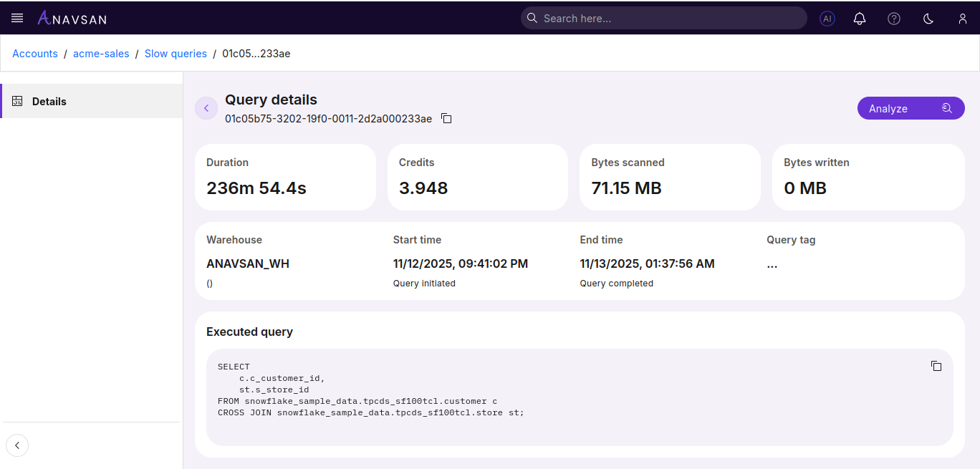Go back using the circular chevron near Query details
This screenshot has width=980, height=469.
[x=206, y=107]
